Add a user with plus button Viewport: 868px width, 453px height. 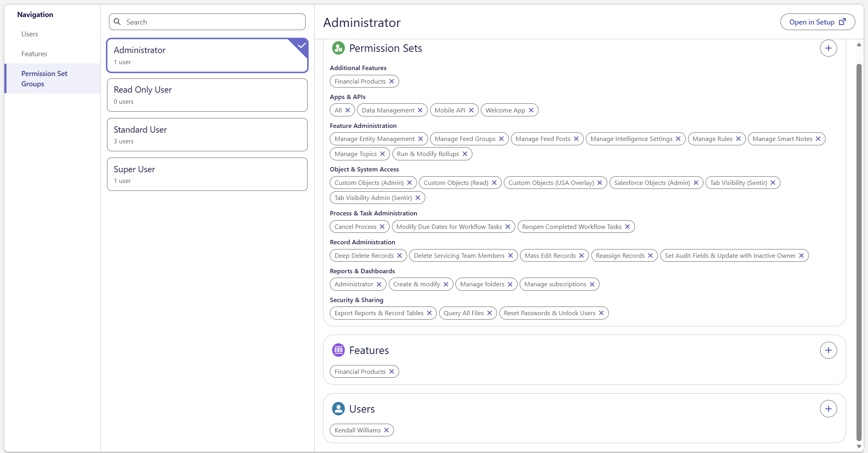[828, 409]
